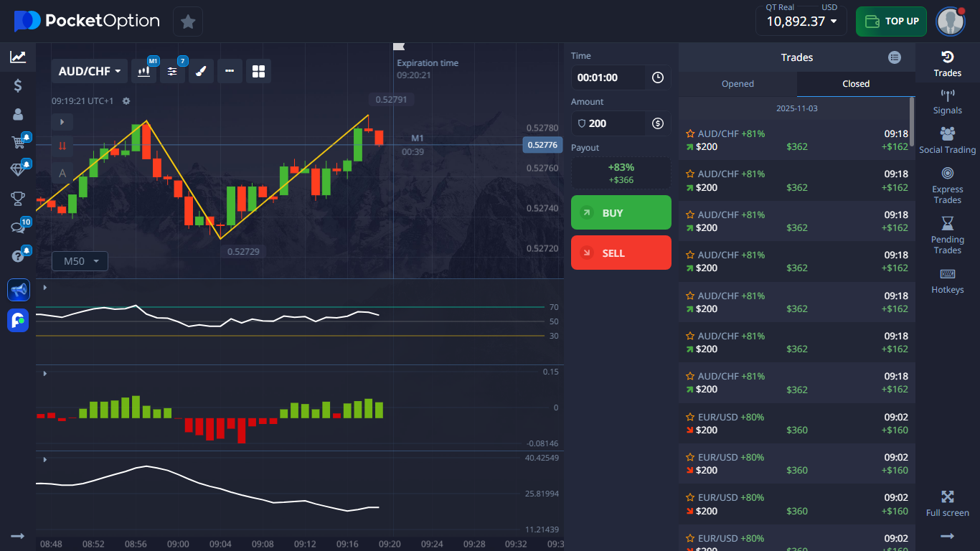This screenshot has height=551, width=980.
Task: Switch to the Closed trades tab
Action: [855, 83]
